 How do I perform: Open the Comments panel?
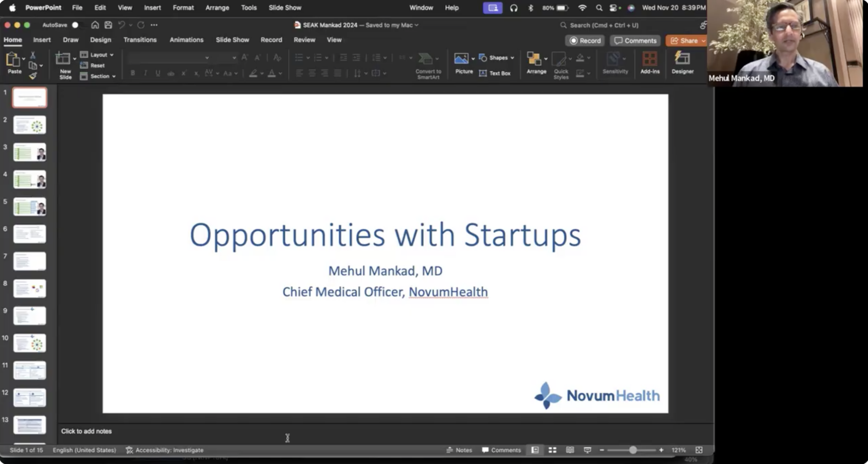point(635,41)
